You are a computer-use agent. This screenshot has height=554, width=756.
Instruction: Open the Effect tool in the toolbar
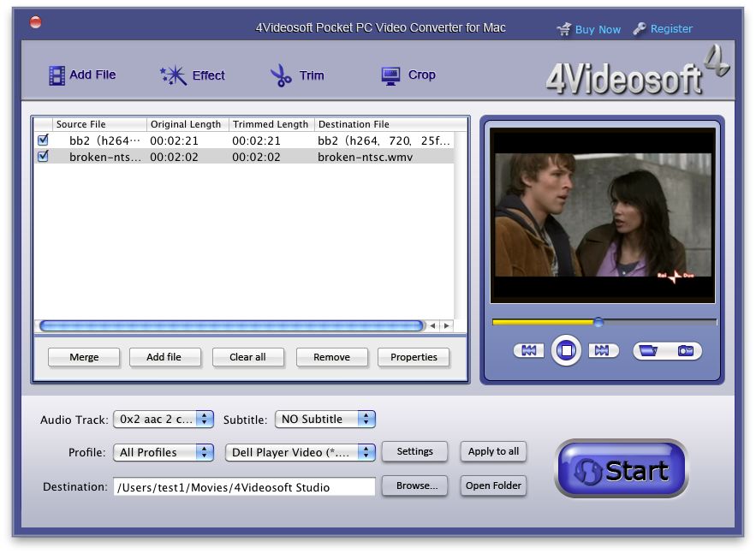[x=193, y=75]
